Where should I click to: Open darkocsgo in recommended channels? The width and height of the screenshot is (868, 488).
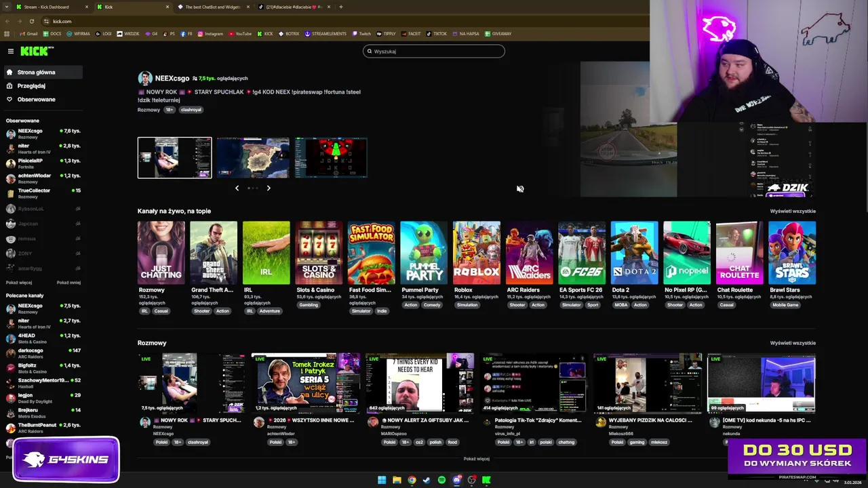pos(43,353)
